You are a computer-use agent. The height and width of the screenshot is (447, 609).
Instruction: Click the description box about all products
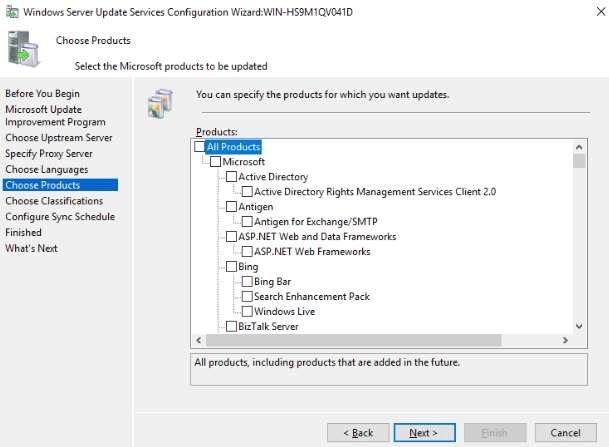[x=389, y=369]
